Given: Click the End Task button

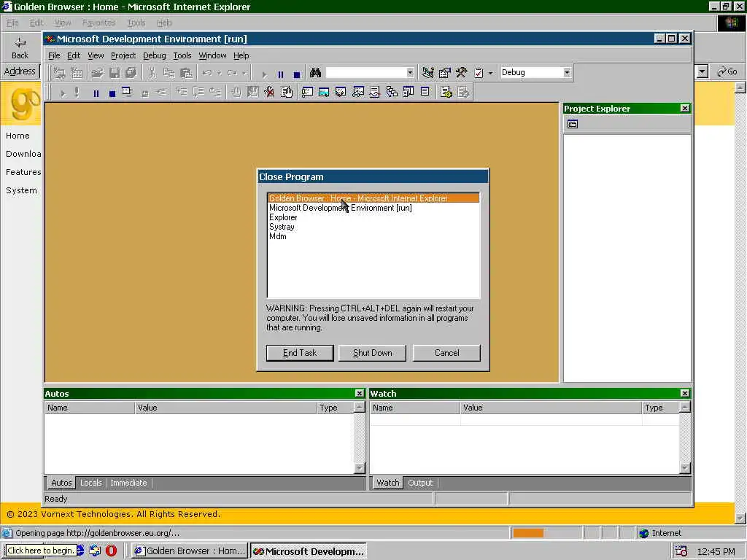Looking at the screenshot, I should pos(300,353).
